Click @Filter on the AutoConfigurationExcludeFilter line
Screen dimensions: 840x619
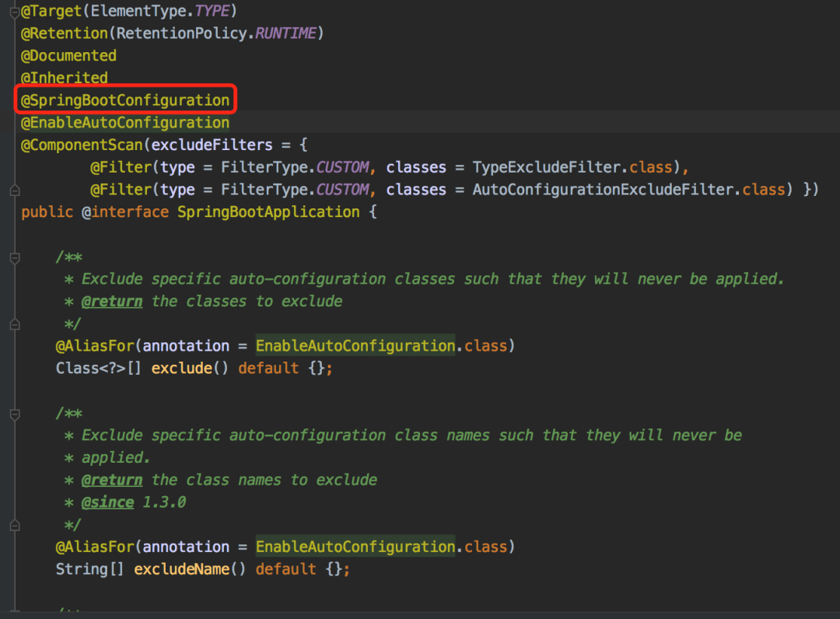(121, 190)
